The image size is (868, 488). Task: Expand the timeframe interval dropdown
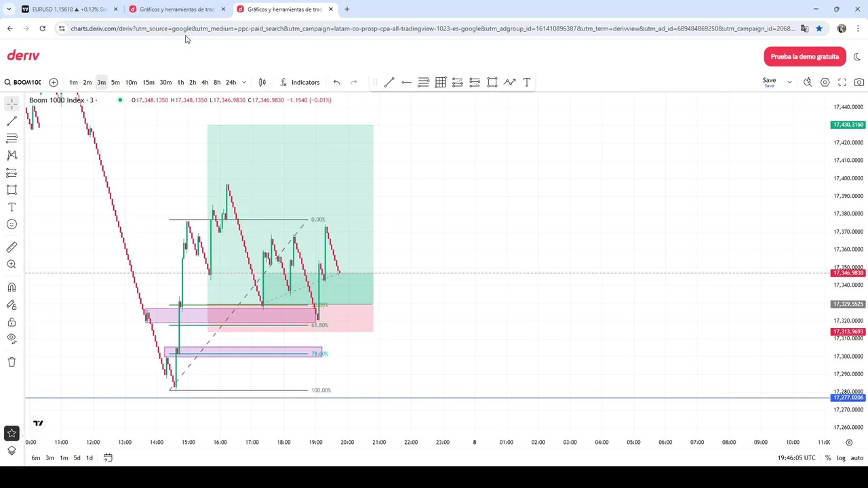point(244,83)
